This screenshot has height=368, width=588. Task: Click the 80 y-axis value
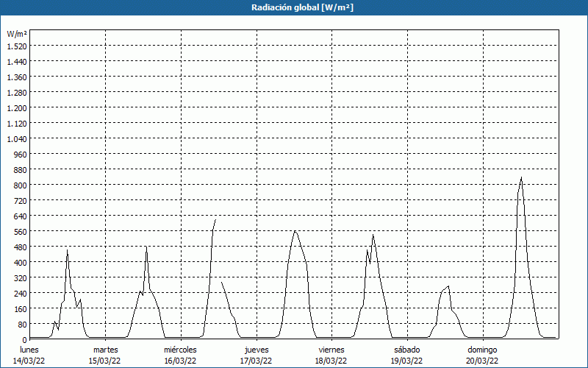pyautogui.click(x=22, y=324)
